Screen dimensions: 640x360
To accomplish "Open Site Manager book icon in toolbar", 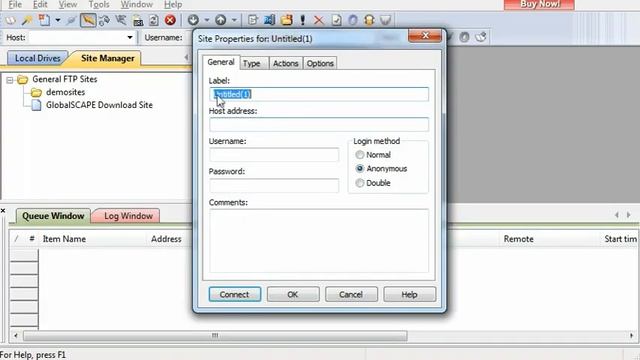I will click(11, 20).
